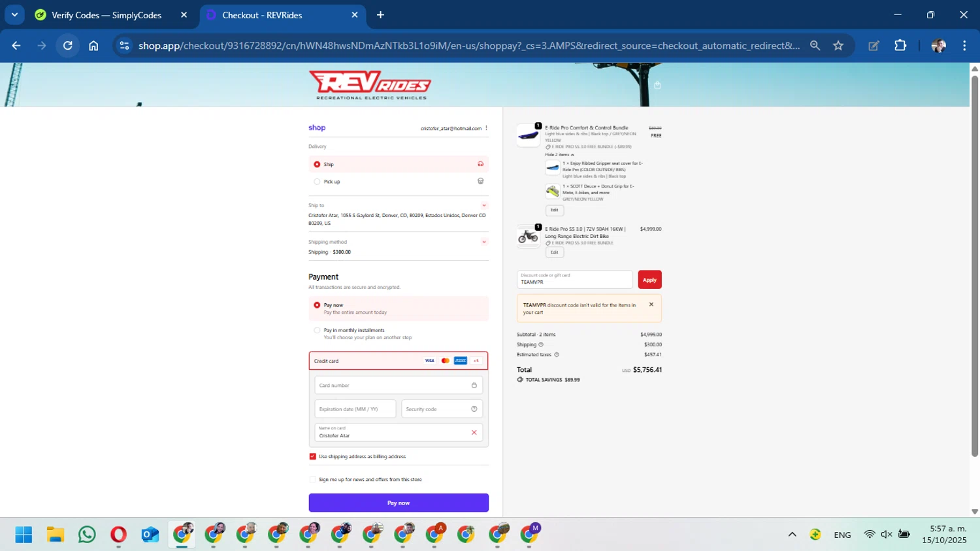Viewport: 980px width, 551px height.
Task: Collapse the Hide 2 items bundle list
Action: point(559,155)
